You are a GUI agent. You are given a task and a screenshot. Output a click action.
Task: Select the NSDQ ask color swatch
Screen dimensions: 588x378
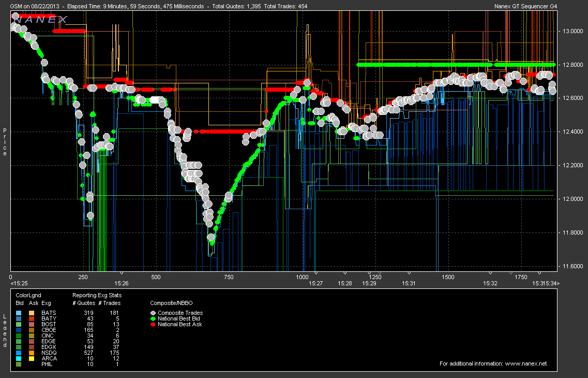point(32,353)
